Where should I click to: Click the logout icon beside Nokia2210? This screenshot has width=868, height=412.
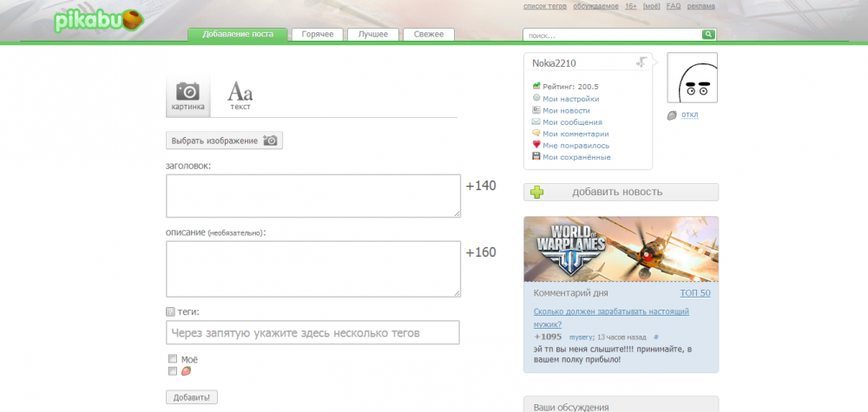(641, 62)
